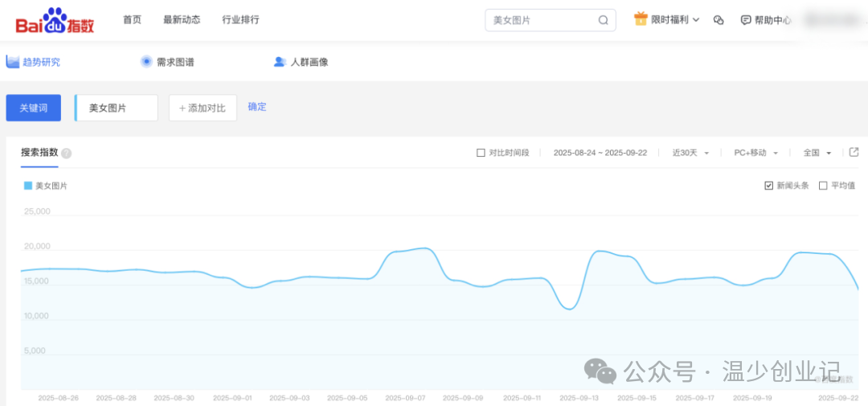Click the blue 美女图片 legend swatch
The width and height of the screenshot is (868, 406).
[x=28, y=186]
